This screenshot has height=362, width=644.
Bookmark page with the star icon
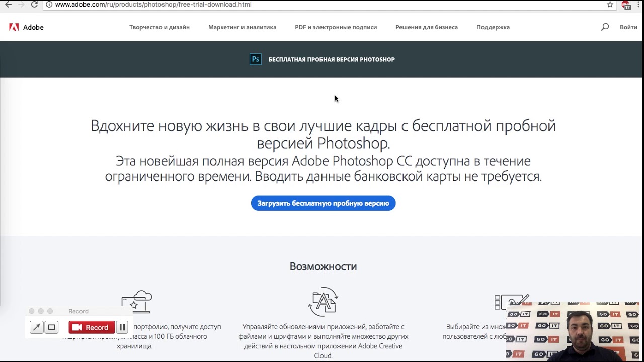click(x=610, y=4)
